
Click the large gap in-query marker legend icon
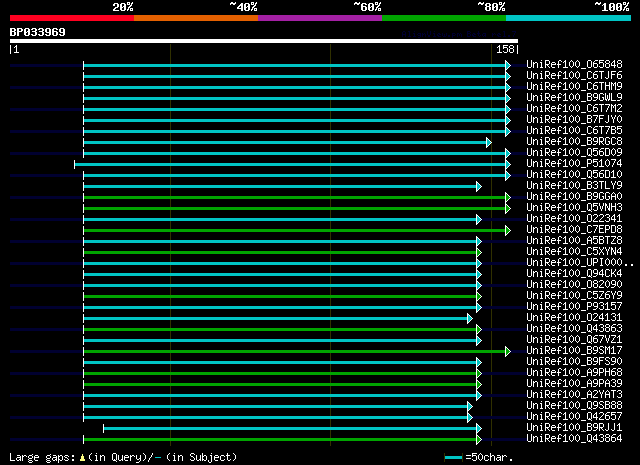tap(82, 458)
